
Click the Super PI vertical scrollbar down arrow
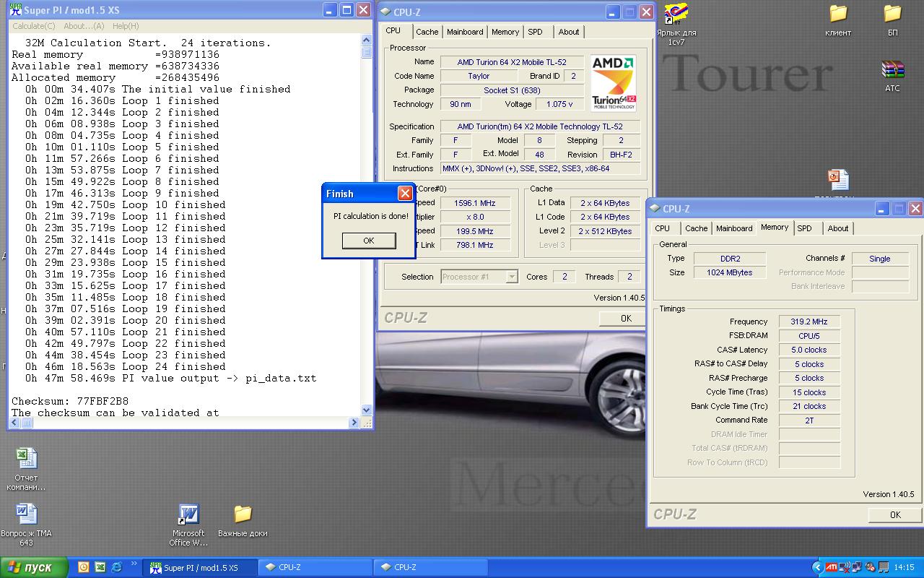366,410
